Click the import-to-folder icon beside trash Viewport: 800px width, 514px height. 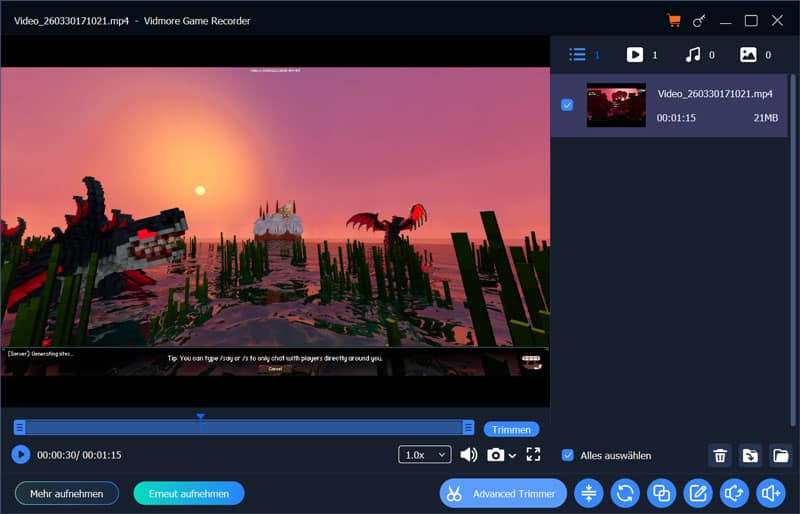[750, 456]
